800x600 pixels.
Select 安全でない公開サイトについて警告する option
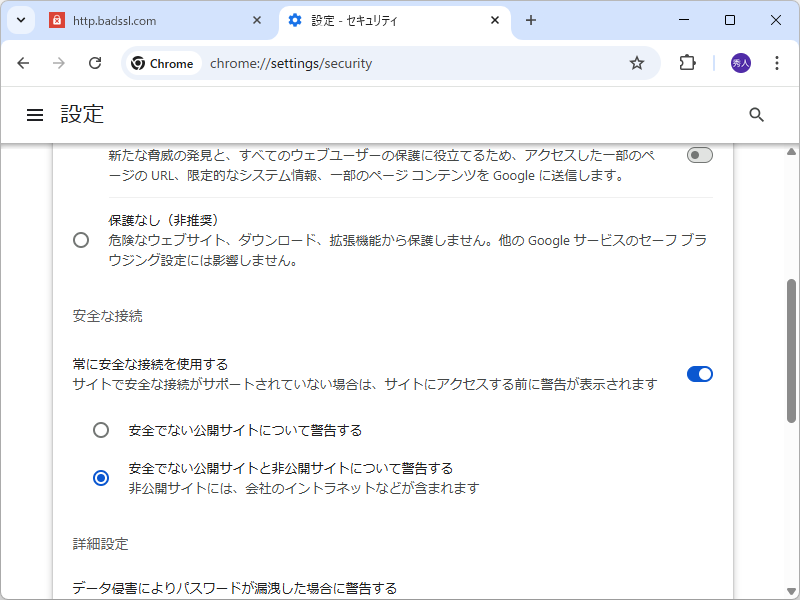(101, 429)
